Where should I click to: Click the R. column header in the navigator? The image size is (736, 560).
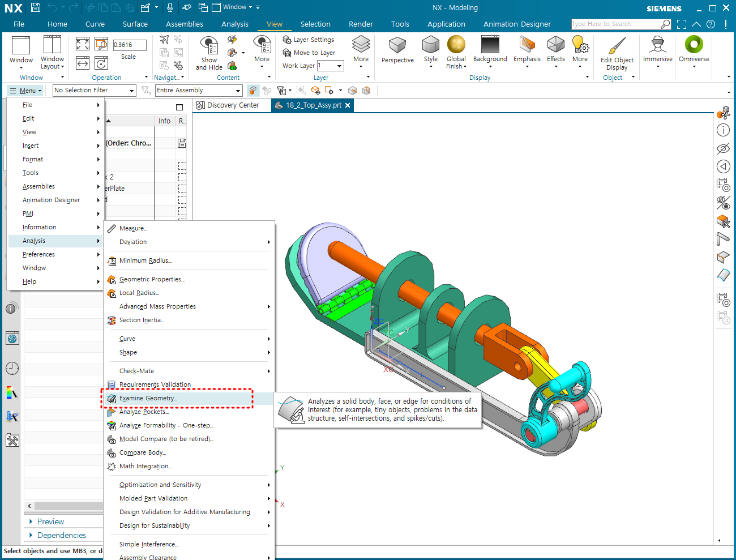click(x=182, y=121)
